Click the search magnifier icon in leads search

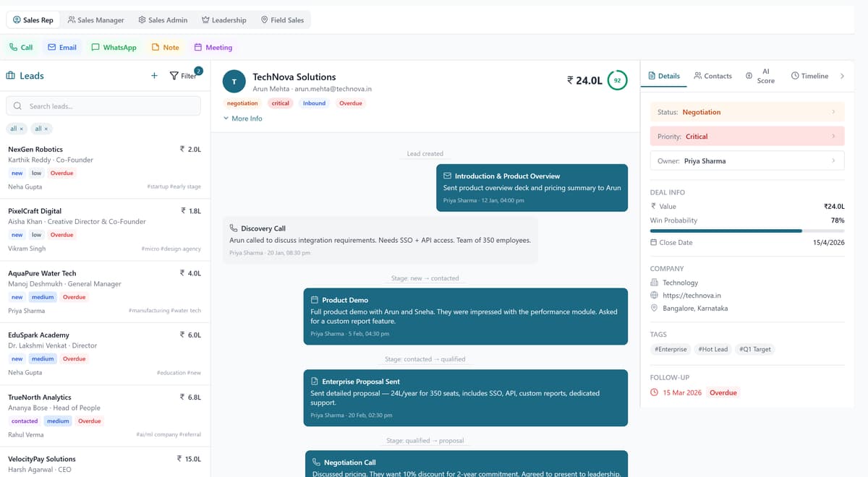(x=18, y=106)
